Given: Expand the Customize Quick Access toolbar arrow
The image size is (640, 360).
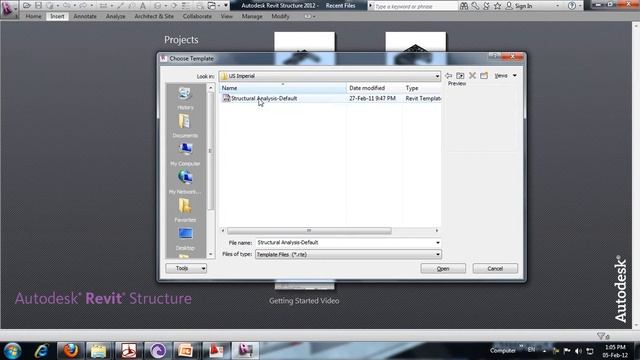Looking at the screenshot, I should (226, 6).
